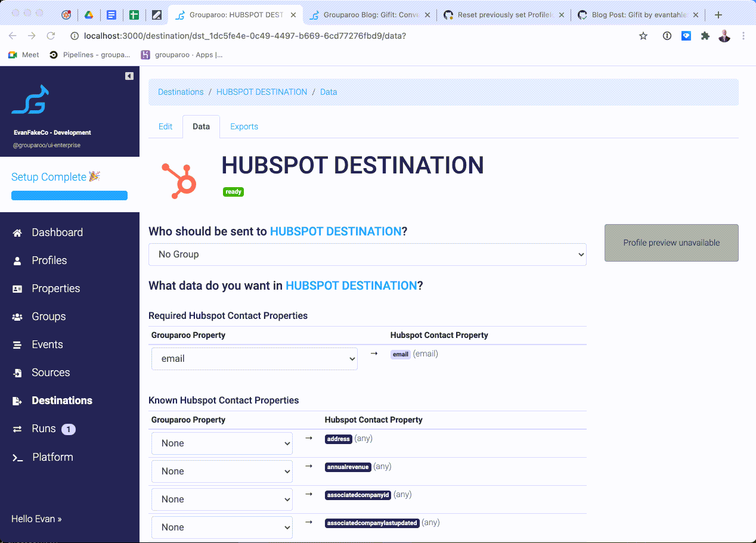Open the grouparoo Apps bookmark

pyautogui.click(x=182, y=55)
